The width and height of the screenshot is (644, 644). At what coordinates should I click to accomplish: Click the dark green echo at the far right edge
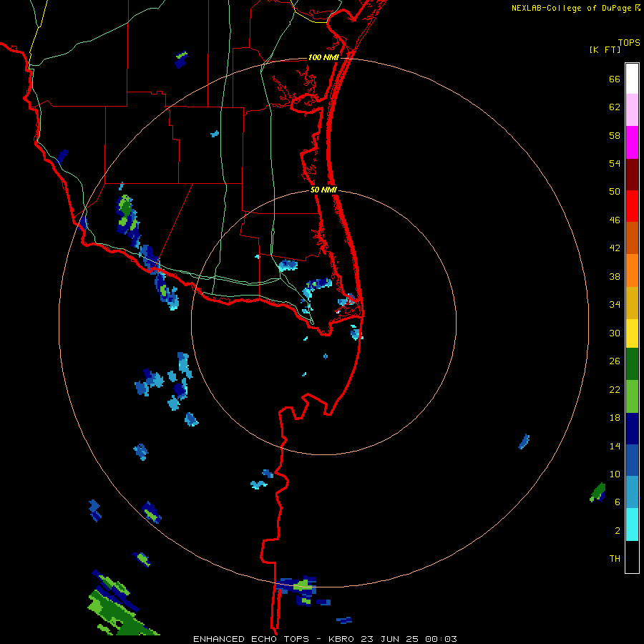point(598,492)
